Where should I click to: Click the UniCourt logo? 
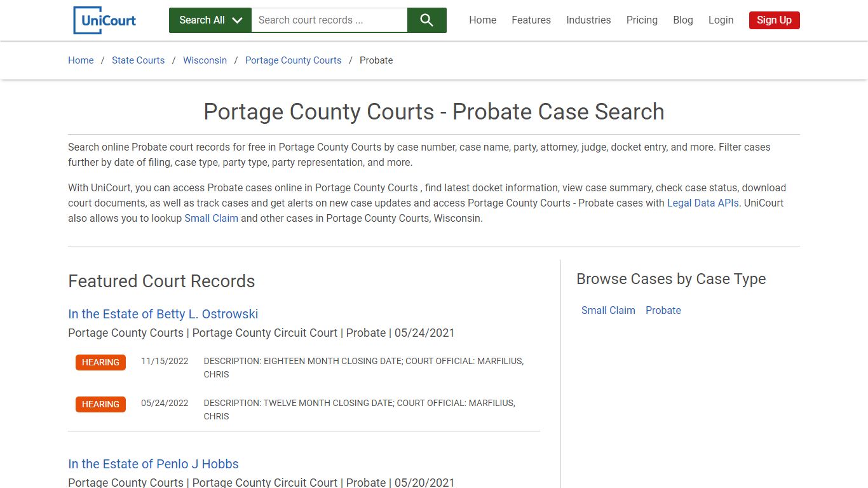click(104, 20)
